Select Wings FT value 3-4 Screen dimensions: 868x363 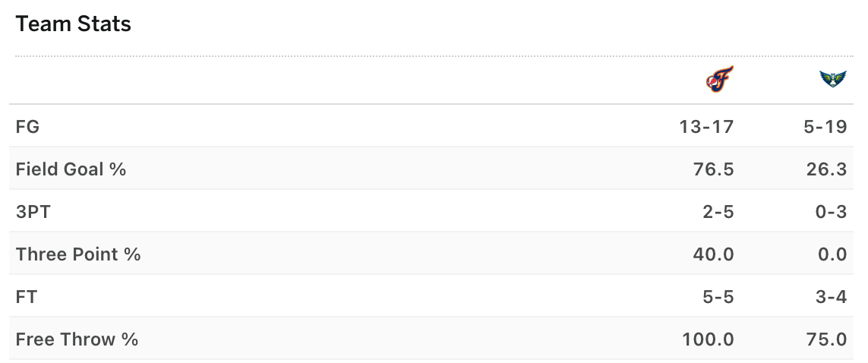pos(831,297)
